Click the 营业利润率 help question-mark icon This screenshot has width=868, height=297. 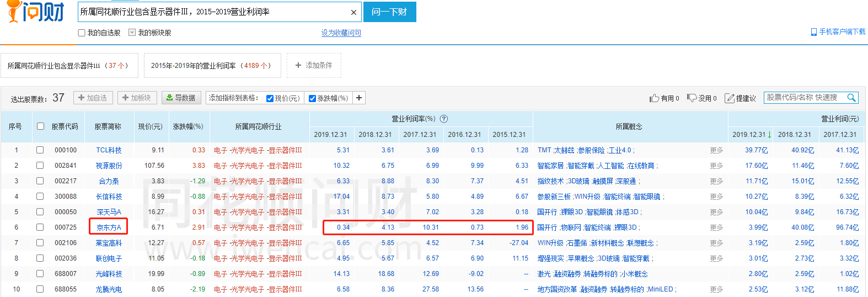pos(444,119)
